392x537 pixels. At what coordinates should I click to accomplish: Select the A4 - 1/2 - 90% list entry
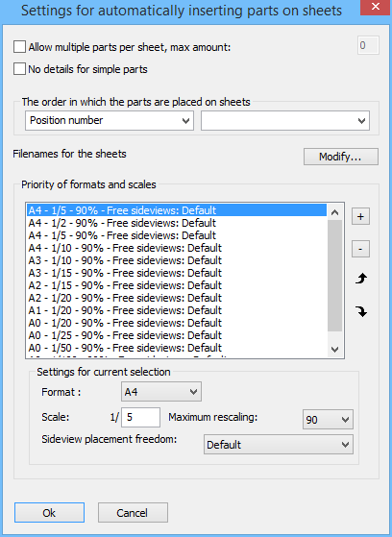coord(177,223)
